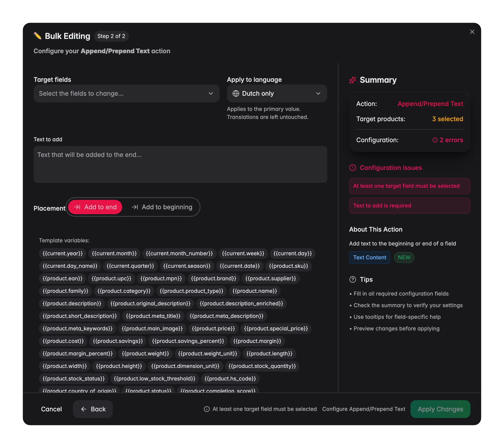
Task: Go Back to previous step
Action: (93, 409)
